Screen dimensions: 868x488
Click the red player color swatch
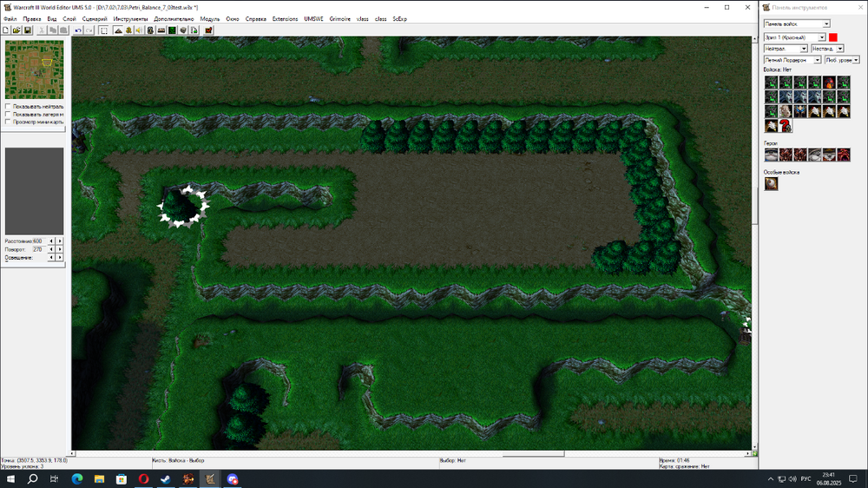click(x=833, y=37)
